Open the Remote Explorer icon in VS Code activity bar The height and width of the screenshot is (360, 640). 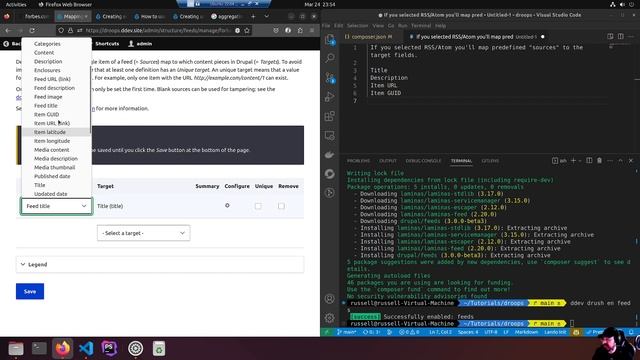[330, 135]
